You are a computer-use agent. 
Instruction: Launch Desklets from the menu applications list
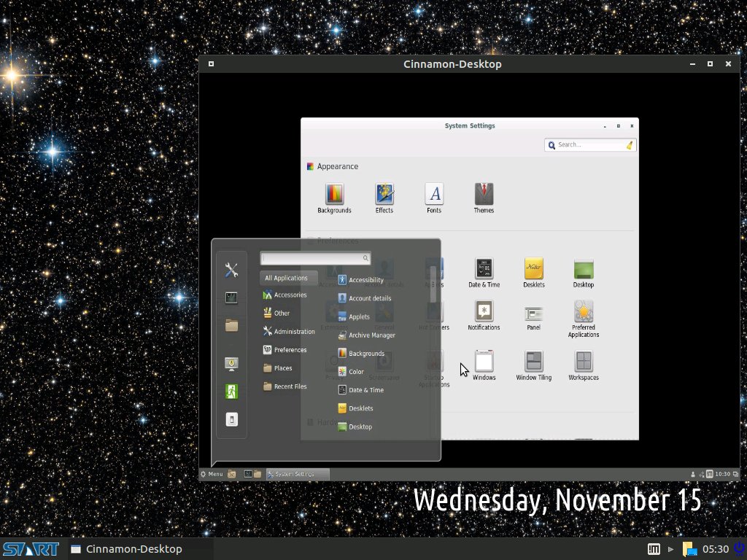(355, 408)
